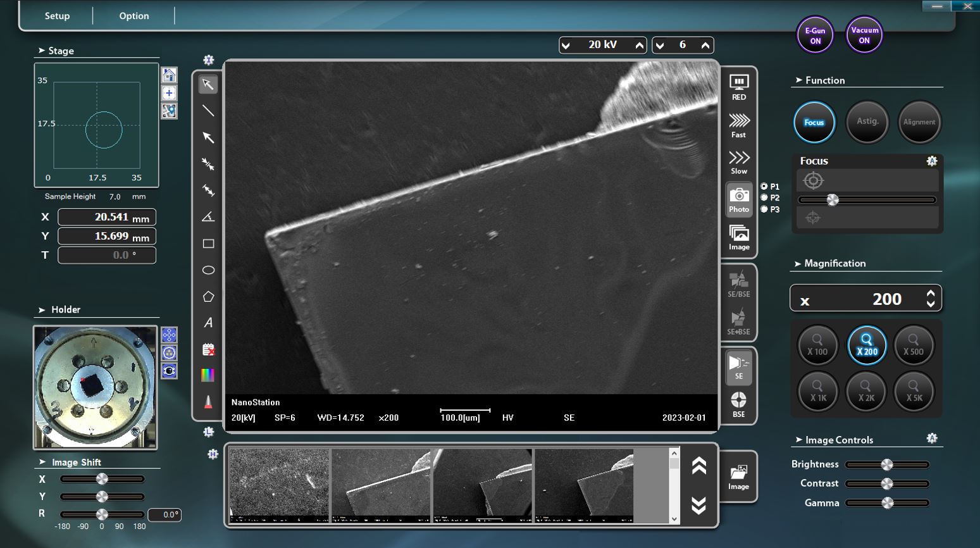Activate the RED display mode
980x548 pixels.
[738, 85]
